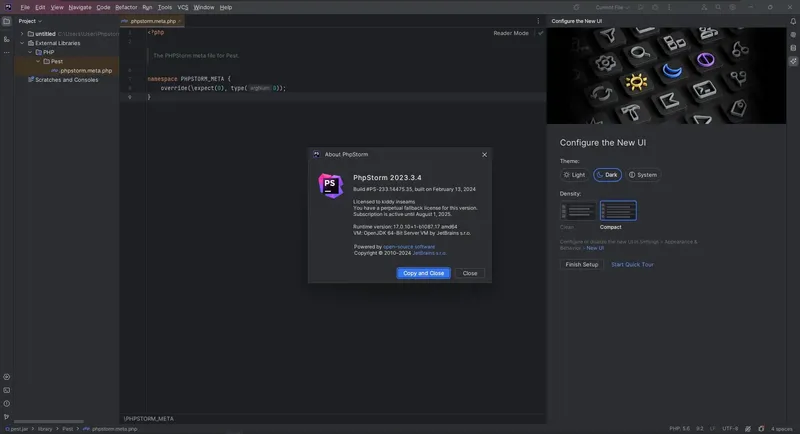
Task: Open editor tab options menu
Action: point(538,21)
